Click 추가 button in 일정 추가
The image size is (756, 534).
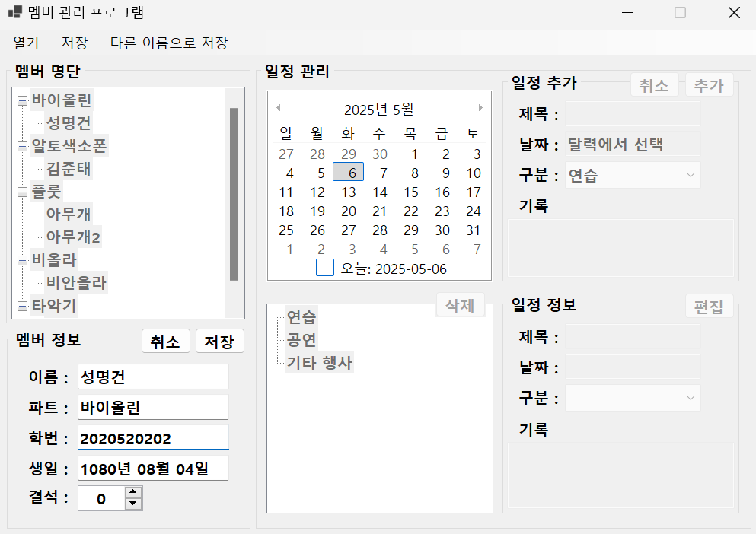710,85
